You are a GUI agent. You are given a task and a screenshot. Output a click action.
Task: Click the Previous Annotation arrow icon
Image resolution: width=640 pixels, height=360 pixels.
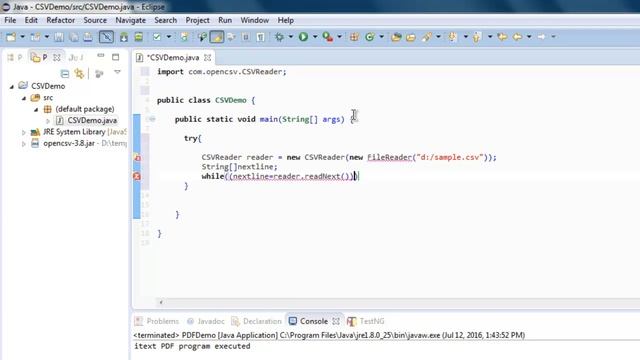(476, 37)
